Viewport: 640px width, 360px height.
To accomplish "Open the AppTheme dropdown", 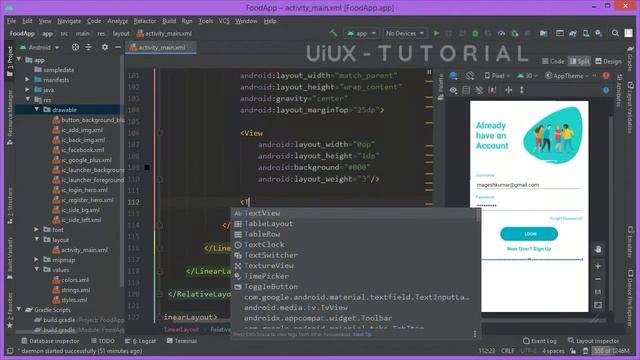I will tap(568, 76).
